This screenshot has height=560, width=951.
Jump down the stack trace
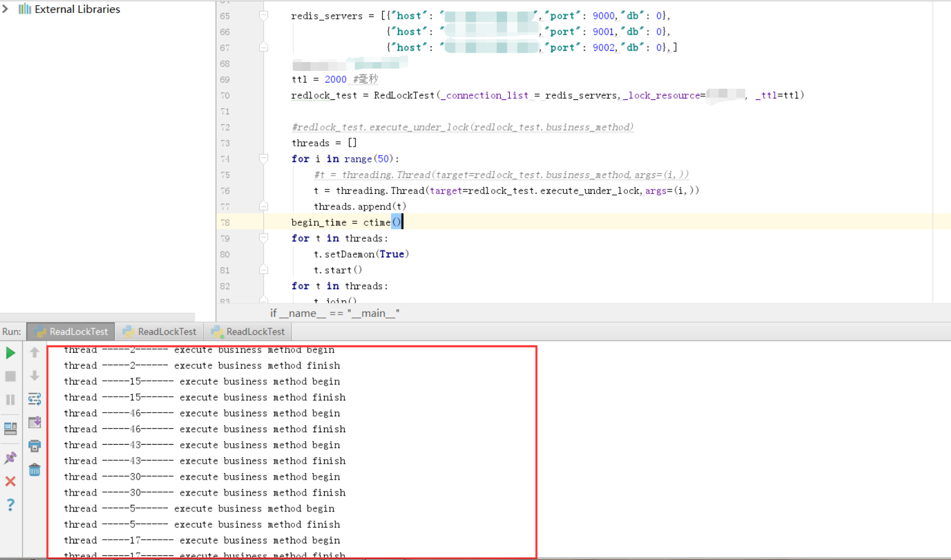(x=34, y=376)
